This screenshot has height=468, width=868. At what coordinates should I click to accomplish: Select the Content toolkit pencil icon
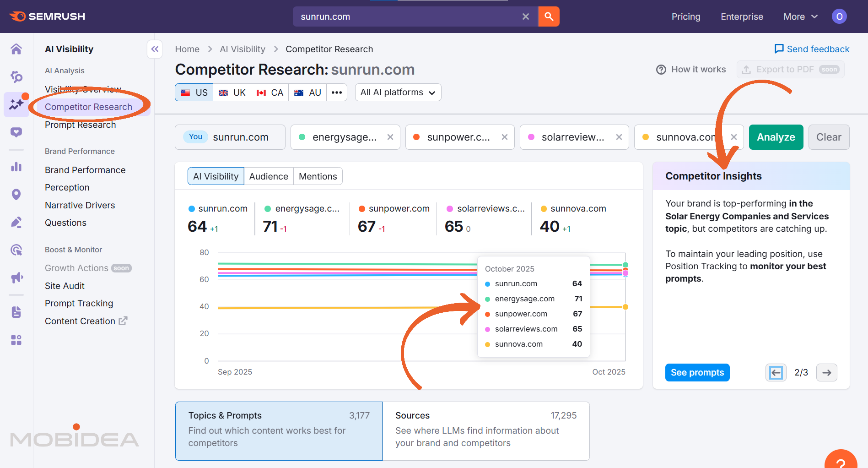16,222
